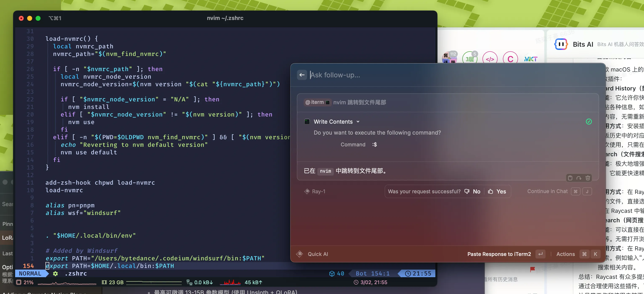The height and width of the screenshot is (294, 644).
Task: Expand the Write Contents chevron
Action: [358, 122]
